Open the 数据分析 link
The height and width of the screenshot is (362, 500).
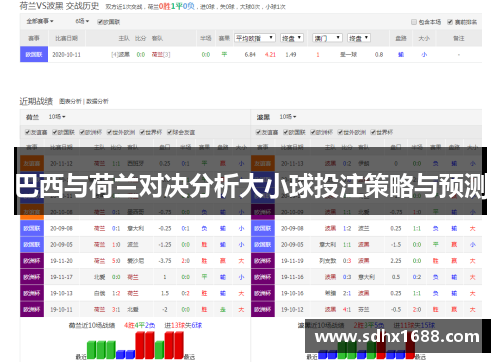coord(97,101)
